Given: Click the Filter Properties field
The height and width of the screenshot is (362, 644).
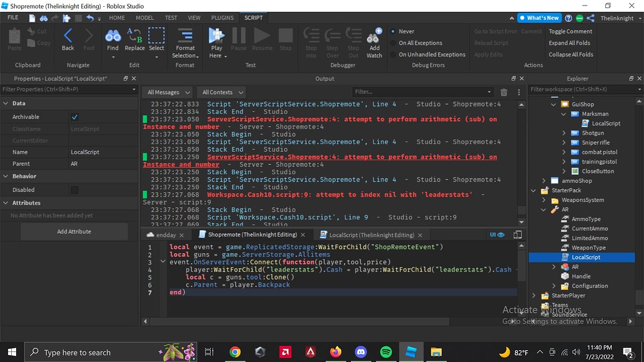Looking at the screenshot, I should 68,89.
